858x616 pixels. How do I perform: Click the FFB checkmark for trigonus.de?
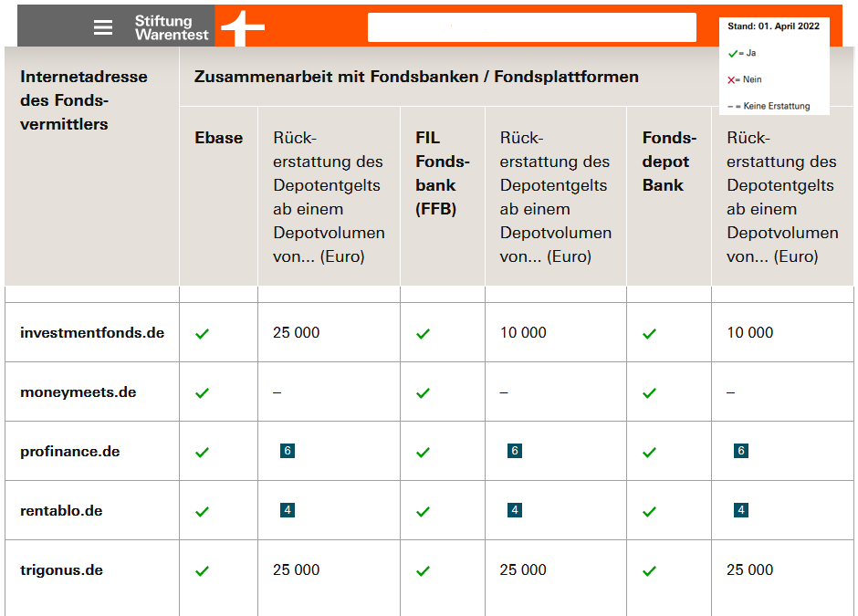point(423,569)
